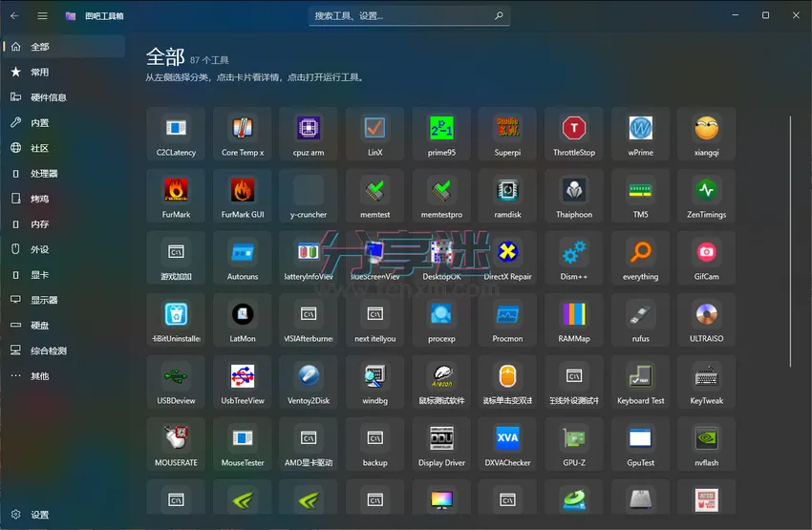Open 烤鸡 category in sidebar
This screenshot has height=530, width=812.
[64, 199]
